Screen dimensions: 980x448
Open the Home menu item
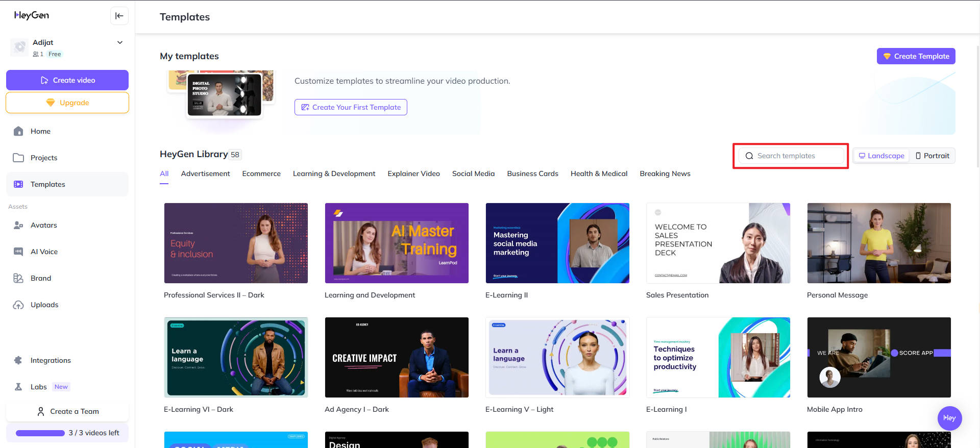tap(67, 131)
